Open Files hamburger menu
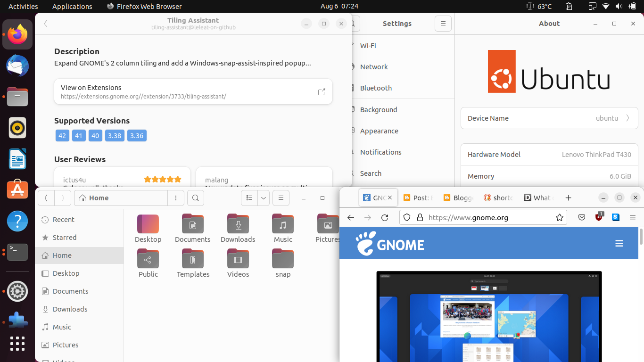This screenshot has height=362, width=644. [281, 198]
